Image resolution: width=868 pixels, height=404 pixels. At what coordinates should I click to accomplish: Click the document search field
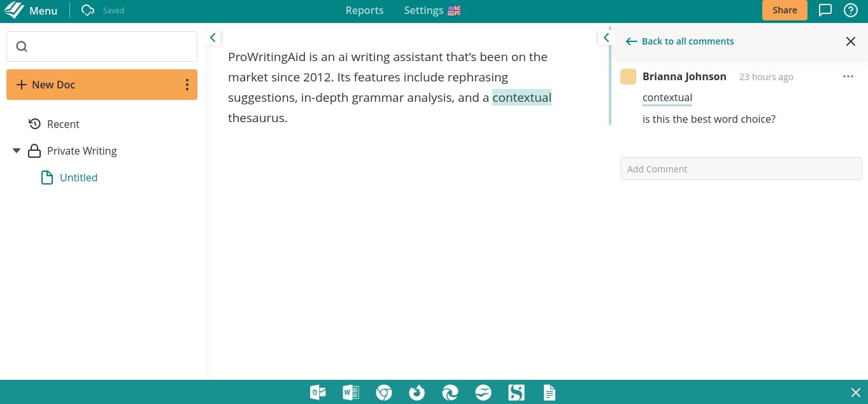[x=102, y=46]
